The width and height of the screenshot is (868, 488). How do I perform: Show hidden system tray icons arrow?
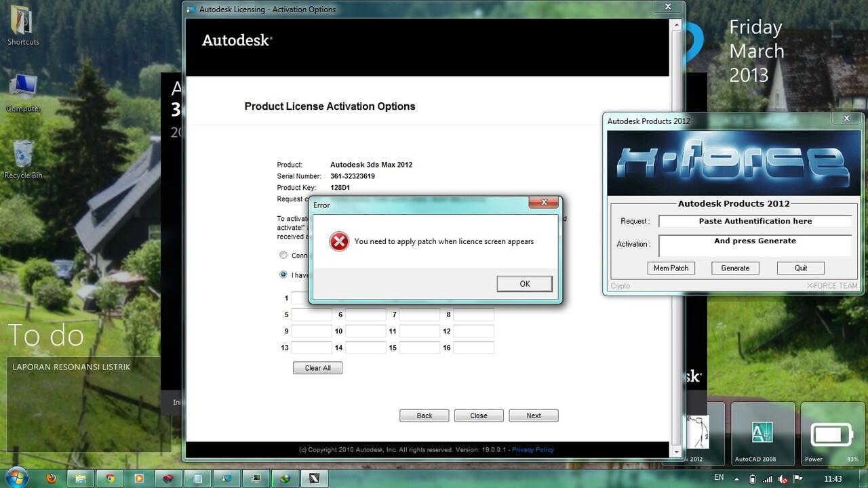(x=738, y=479)
